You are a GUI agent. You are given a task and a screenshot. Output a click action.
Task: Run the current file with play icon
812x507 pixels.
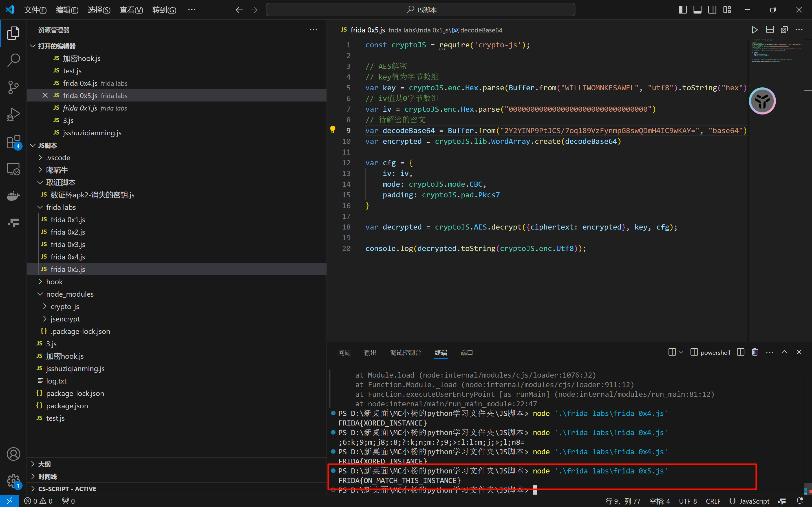[x=754, y=30]
